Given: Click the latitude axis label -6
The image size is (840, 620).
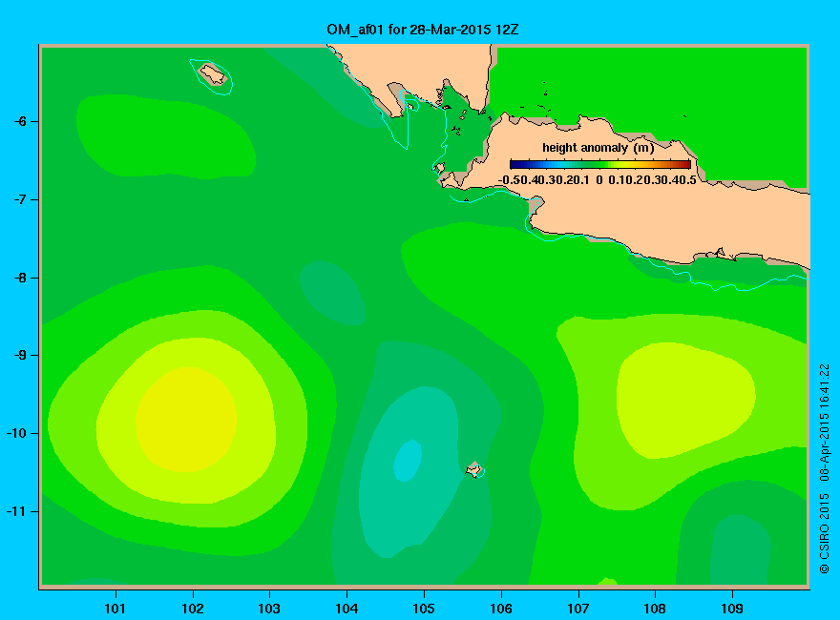Looking at the screenshot, I should click(x=19, y=121).
